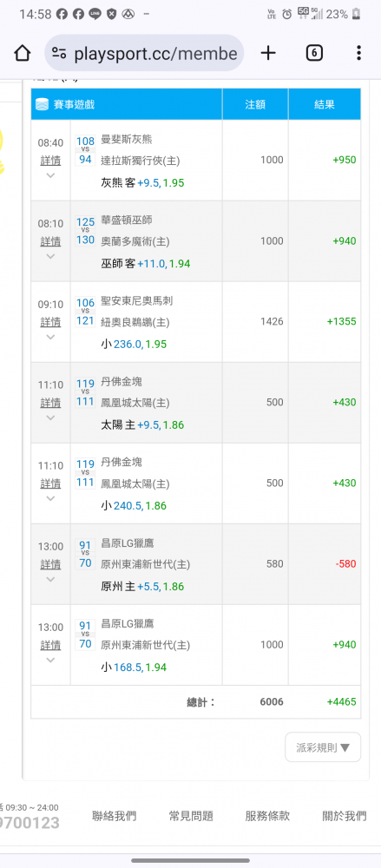Open the 服務條款 footer link
381x868 pixels.
[267, 816]
